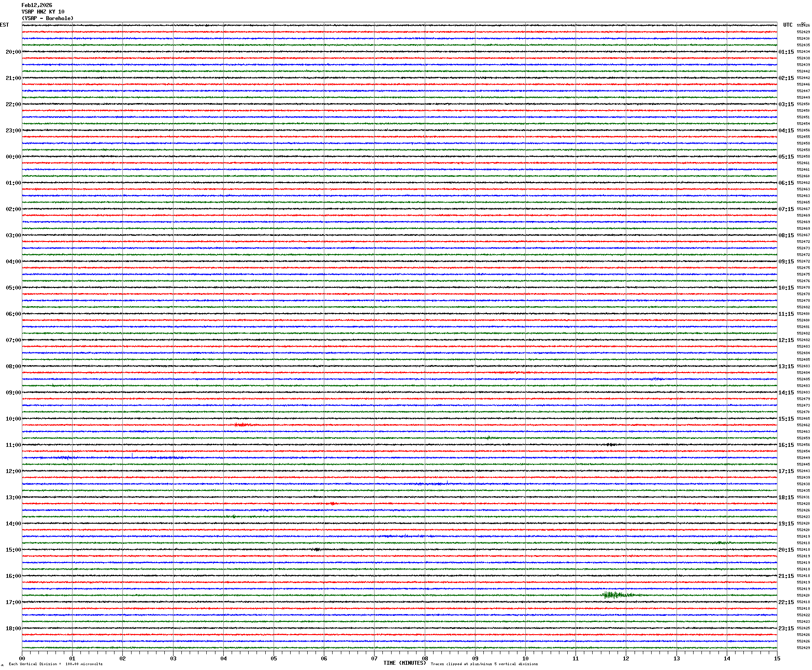Click the TIME (MINUTES) axis title
Image resolution: width=812 pixels, height=670 pixels.
click(x=404, y=663)
